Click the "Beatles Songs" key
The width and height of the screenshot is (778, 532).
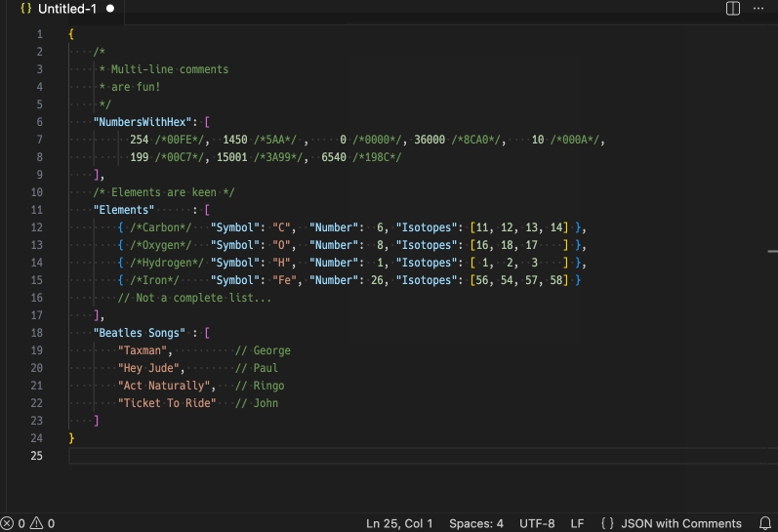(139, 333)
